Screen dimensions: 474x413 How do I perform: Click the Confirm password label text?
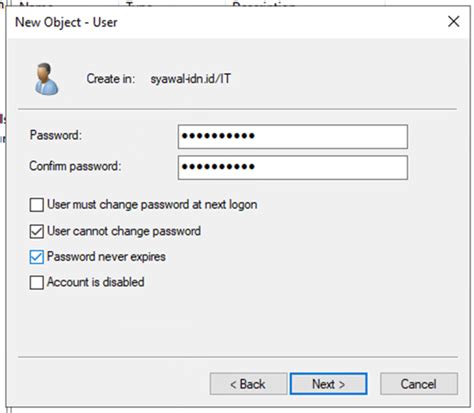coord(75,166)
